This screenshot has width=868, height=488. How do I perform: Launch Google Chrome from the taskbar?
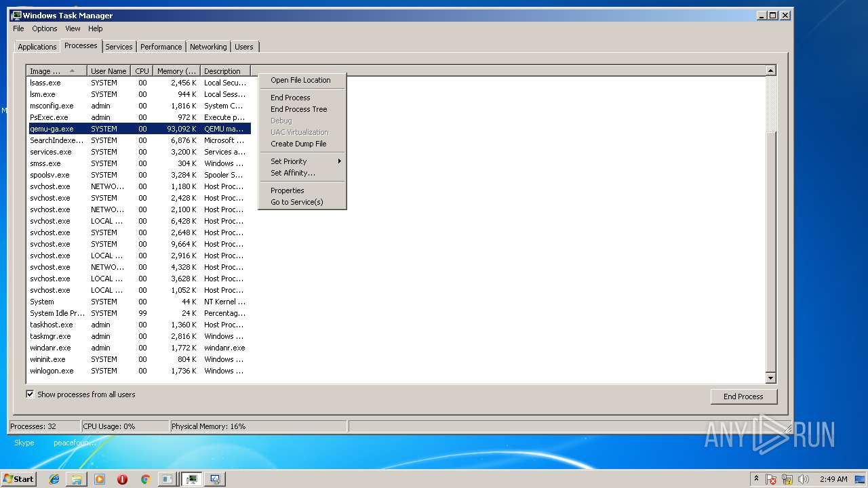pyautogui.click(x=145, y=479)
